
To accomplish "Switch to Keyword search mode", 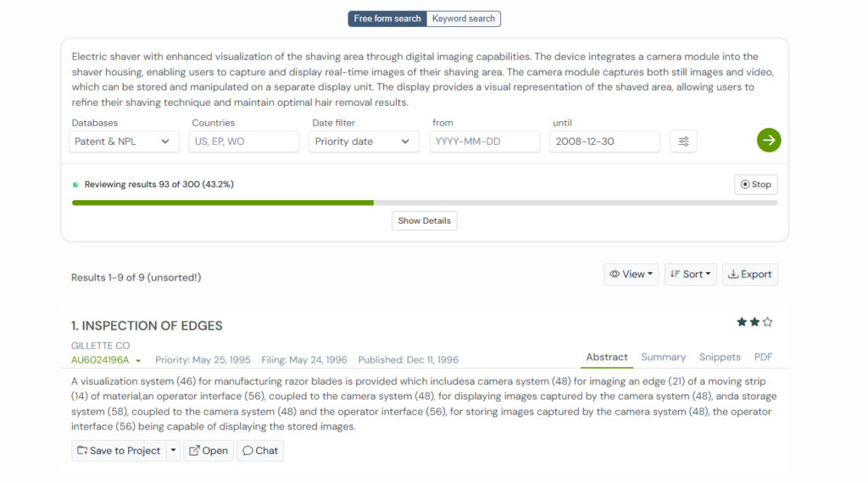I will pyautogui.click(x=464, y=19).
